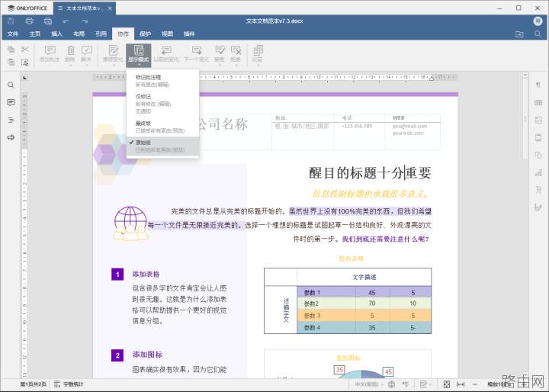Open the document language selector in status bar
549x392 pixels.
367,384
